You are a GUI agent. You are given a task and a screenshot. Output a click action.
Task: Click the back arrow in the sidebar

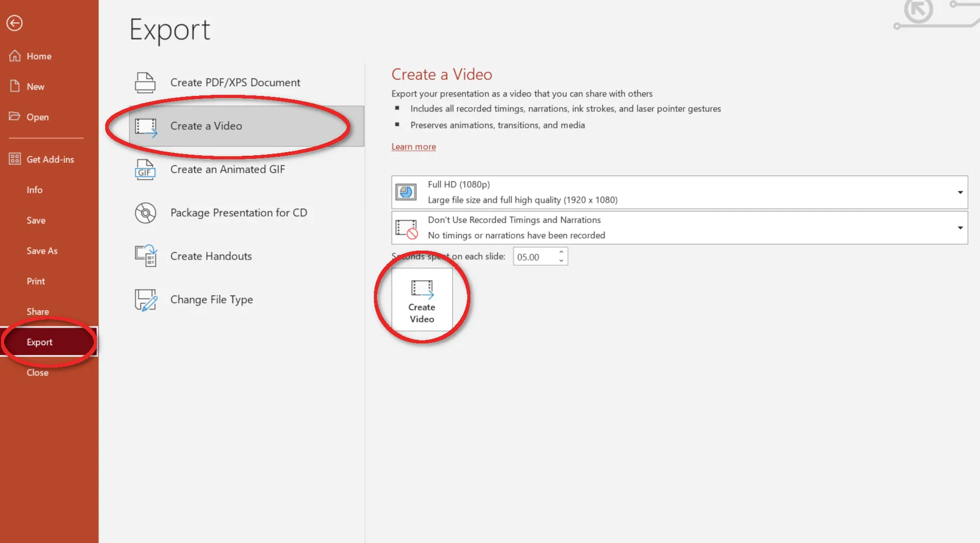[x=14, y=23]
